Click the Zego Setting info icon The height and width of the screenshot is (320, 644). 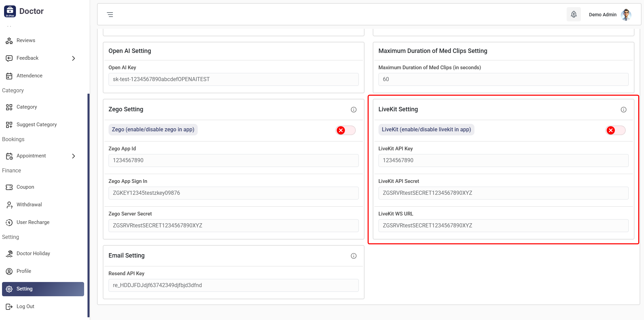[353, 110]
